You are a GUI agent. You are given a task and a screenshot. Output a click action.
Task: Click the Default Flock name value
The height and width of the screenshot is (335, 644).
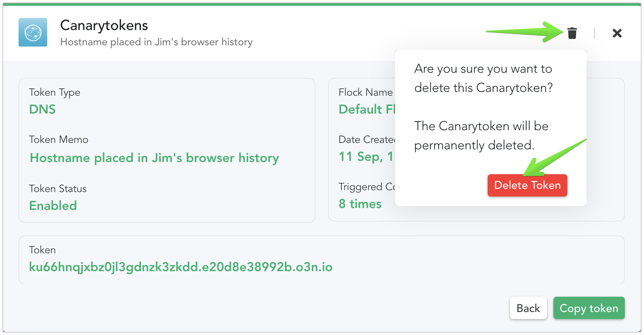(x=367, y=109)
